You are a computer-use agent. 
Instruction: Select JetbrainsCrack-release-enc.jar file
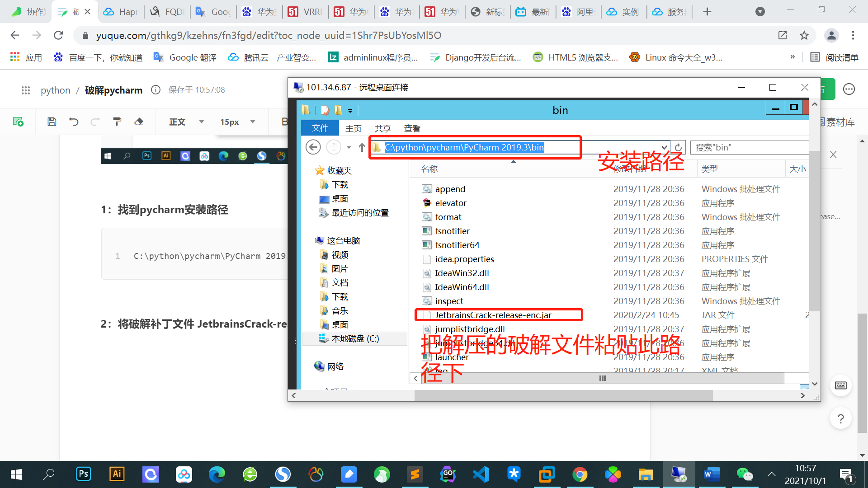(493, 315)
